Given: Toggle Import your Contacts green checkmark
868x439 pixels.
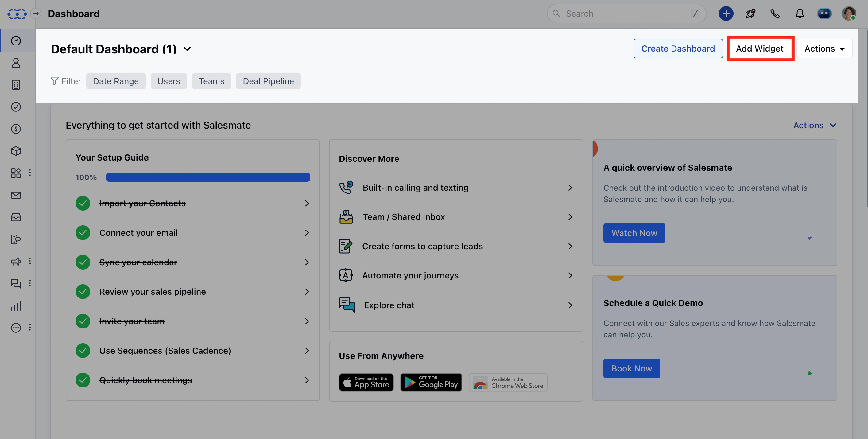Looking at the screenshot, I should click(x=83, y=204).
